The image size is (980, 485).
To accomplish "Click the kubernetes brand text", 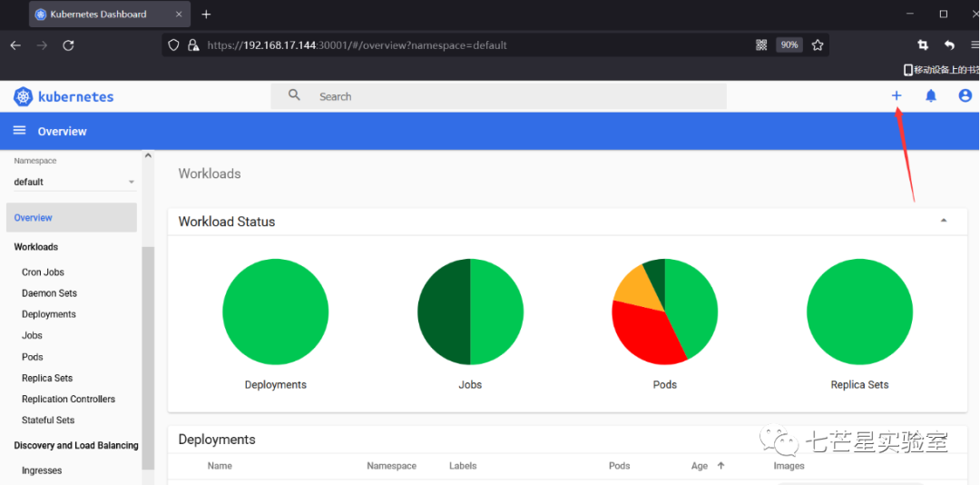I will tap(75, 97).
